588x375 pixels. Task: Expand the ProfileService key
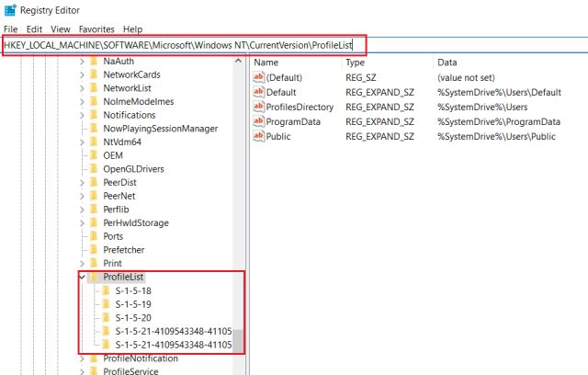(x=82, y=371)
